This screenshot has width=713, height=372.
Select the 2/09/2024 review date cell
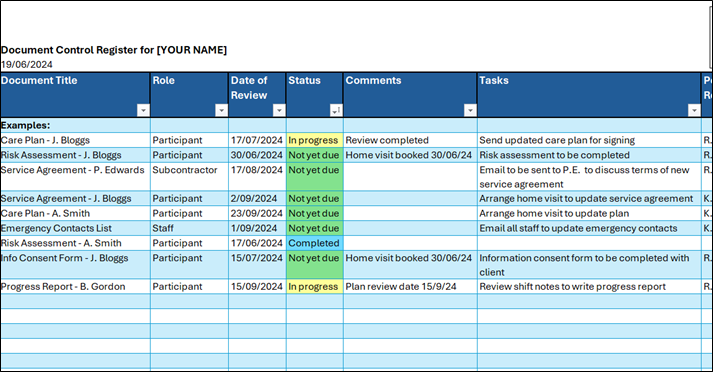click(257, 199)
